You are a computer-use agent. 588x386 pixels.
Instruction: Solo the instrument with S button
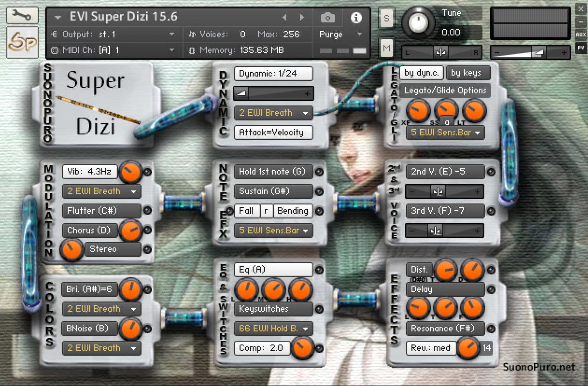pos(387,19)
